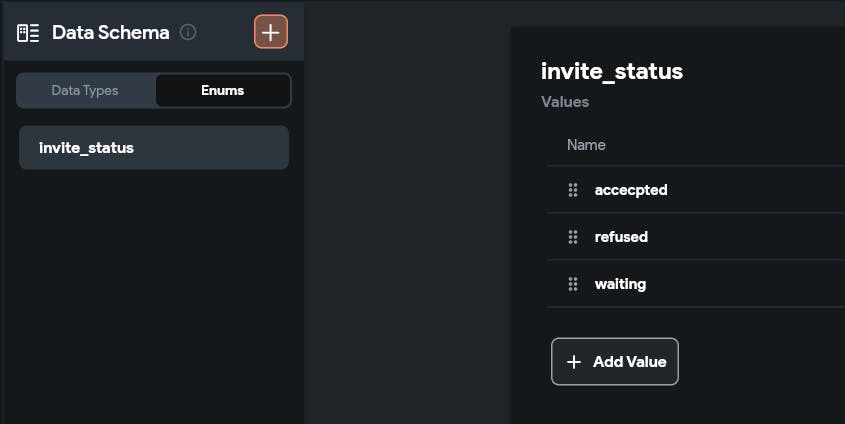Click the Data Schema title text

[110, 32]
